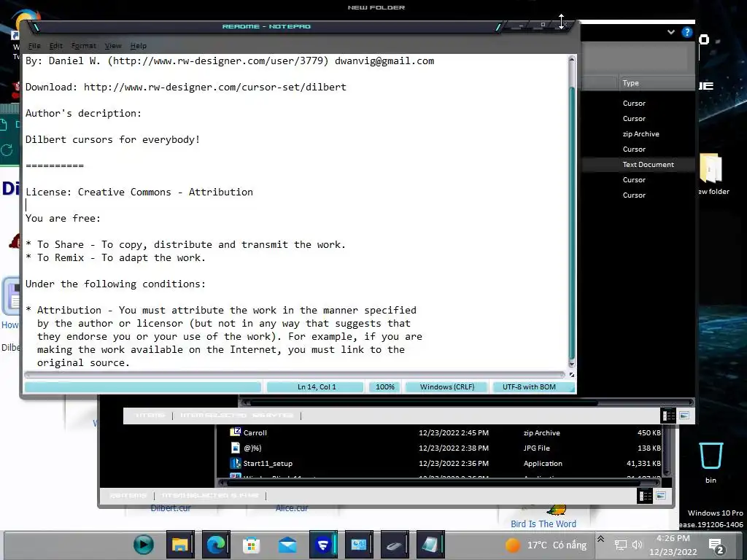Click the Start11_setup file name
Image resolution: width=747 pixels, height=560 pixels.
[268, 463]
